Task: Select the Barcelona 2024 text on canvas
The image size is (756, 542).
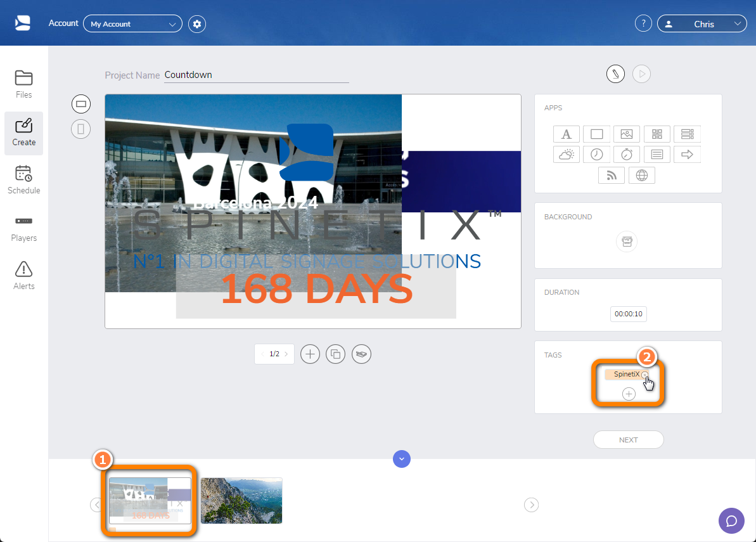Action: click(x=255, y=203)
